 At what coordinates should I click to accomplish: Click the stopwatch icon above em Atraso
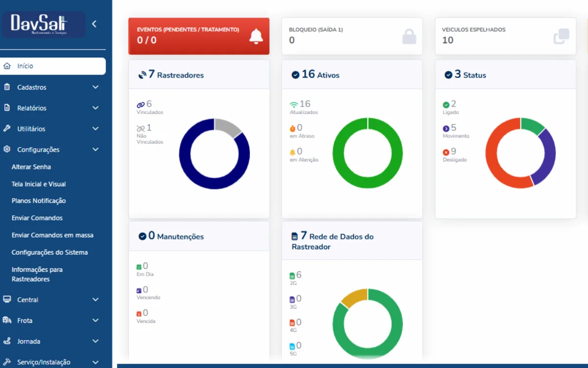point(293,128)
